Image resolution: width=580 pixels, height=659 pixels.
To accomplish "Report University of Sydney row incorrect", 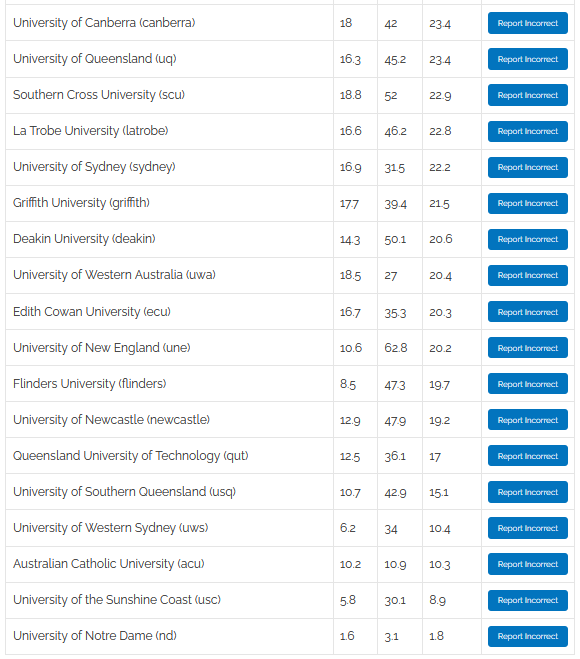I will pos(527,167).
